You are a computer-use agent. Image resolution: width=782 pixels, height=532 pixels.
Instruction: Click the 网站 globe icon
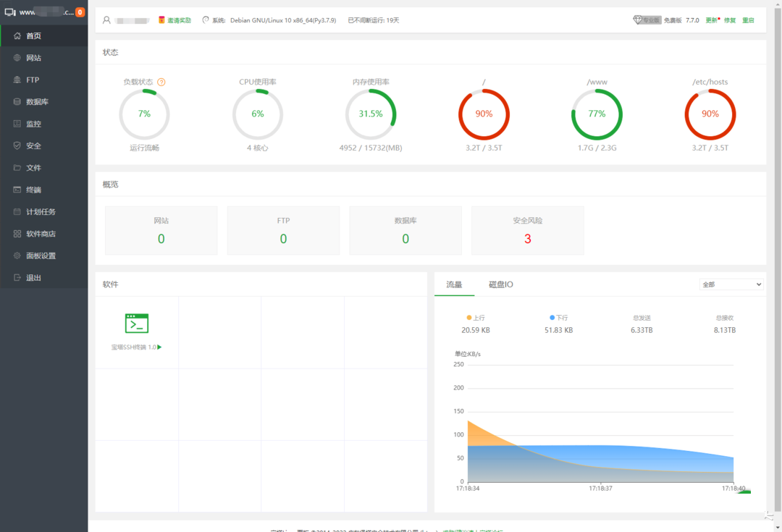pos(17,58)
